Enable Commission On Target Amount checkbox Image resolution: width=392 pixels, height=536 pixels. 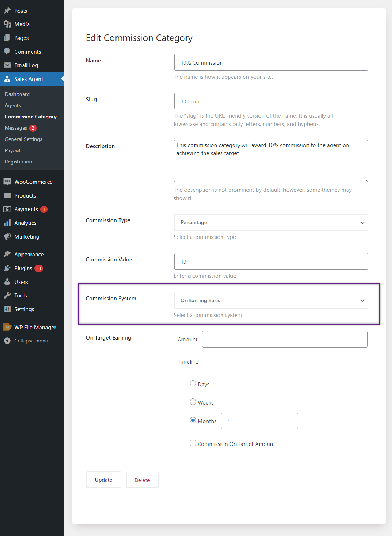coord(193,443)
